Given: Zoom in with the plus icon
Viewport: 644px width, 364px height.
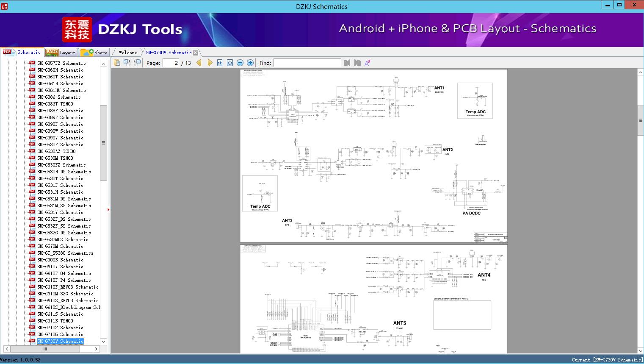Looking at the screenshot, I should coord(250,63).
